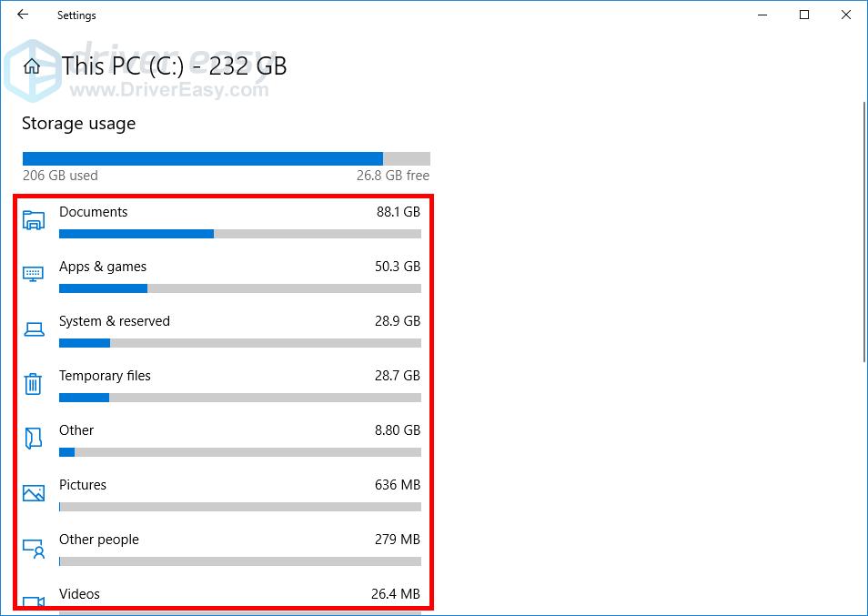Click the overall storage usage bar
868x616 pixels.
pos(226,158)
